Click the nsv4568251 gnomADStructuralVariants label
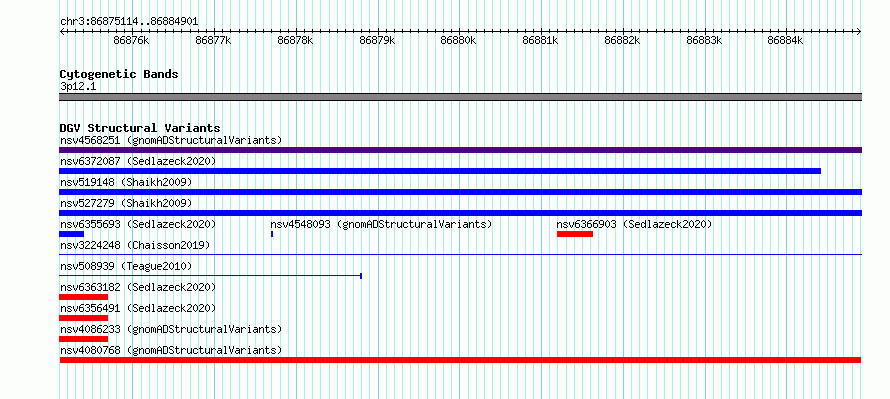 (x=171, y=140)
